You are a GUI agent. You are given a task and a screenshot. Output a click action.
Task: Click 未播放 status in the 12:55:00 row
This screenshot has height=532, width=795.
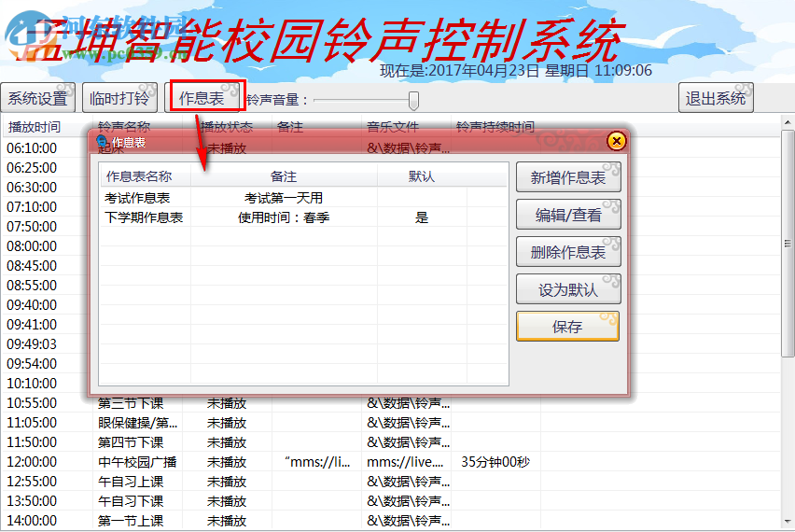pos(227,482)
